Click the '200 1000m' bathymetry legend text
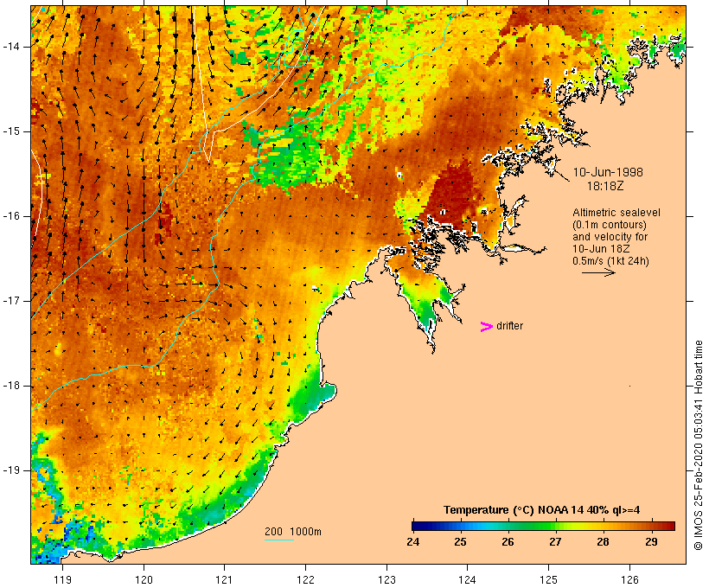 (293, 532)
